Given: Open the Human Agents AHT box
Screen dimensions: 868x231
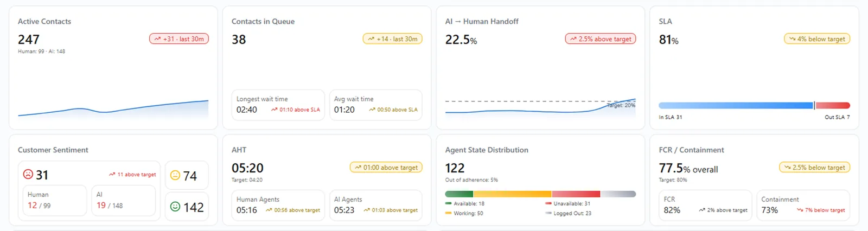Looking at the screenshot, I should 278,205.
